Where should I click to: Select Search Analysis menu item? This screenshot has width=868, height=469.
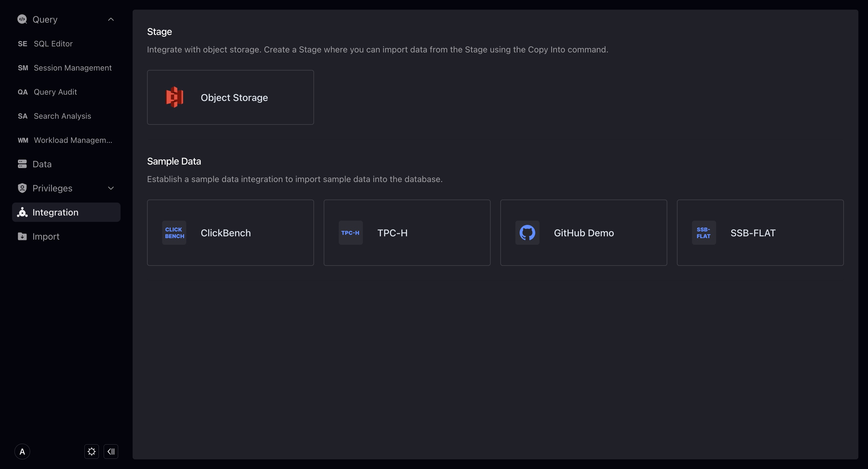tap(62, 116)
